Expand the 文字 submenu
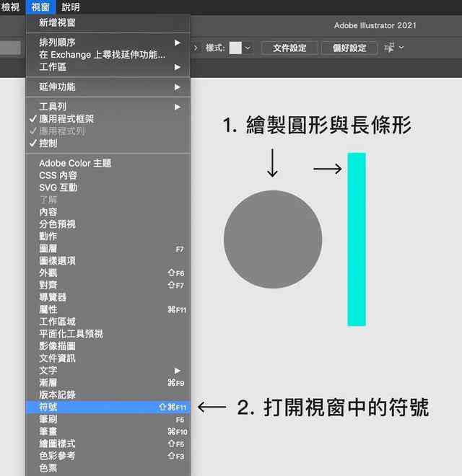This screenshot has width=462, height=476. (108, 371)
